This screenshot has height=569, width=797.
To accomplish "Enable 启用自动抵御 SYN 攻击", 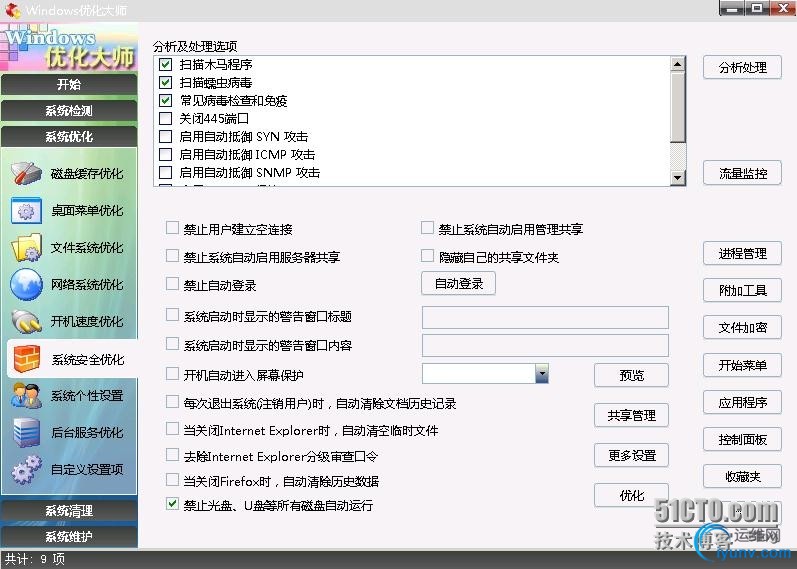I will [165, 136].
